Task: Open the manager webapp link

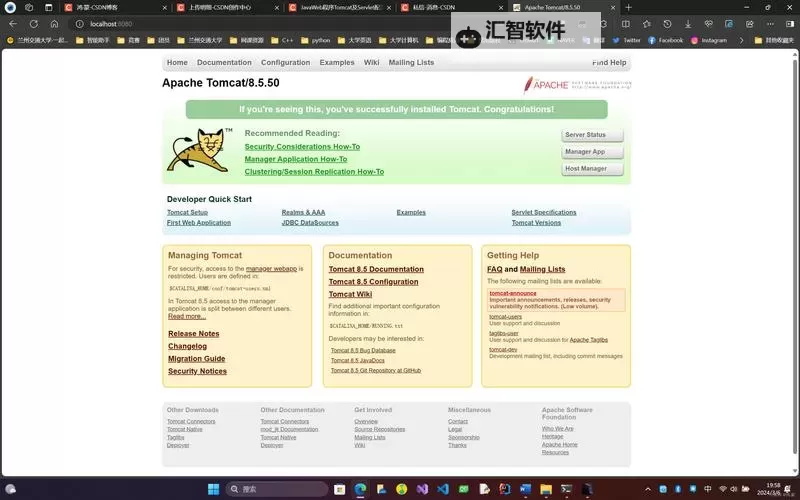Action: 271,268
